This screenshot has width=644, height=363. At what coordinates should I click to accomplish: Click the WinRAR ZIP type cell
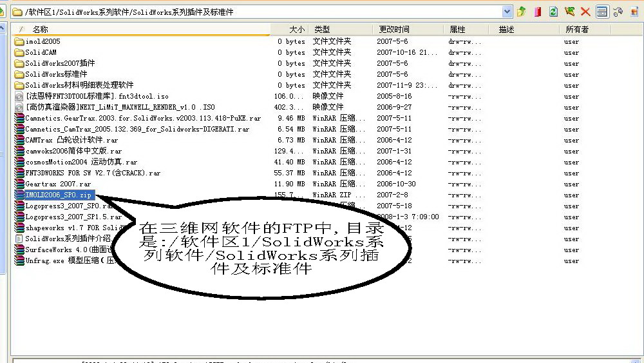point(339,195)
